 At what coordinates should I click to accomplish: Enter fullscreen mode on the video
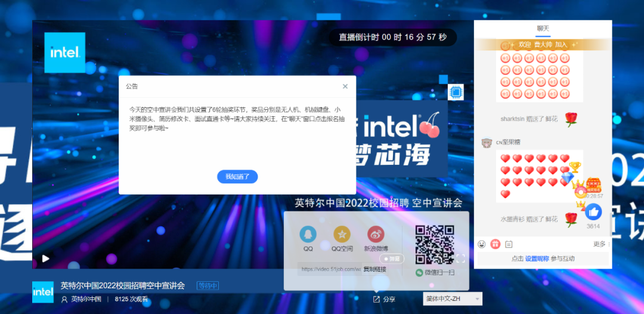[x=460, y=258]
